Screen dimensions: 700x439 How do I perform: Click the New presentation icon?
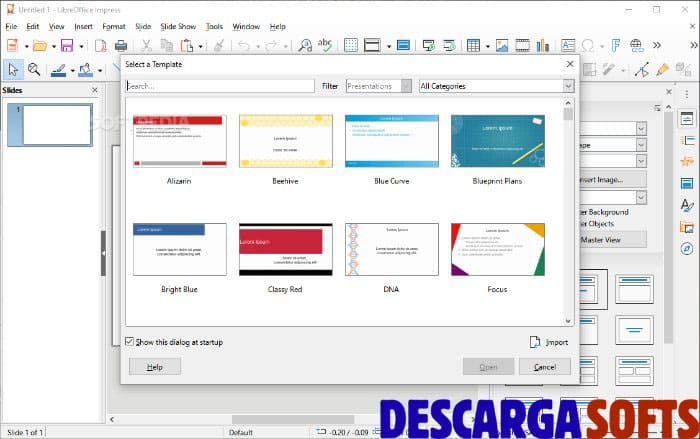12,46
